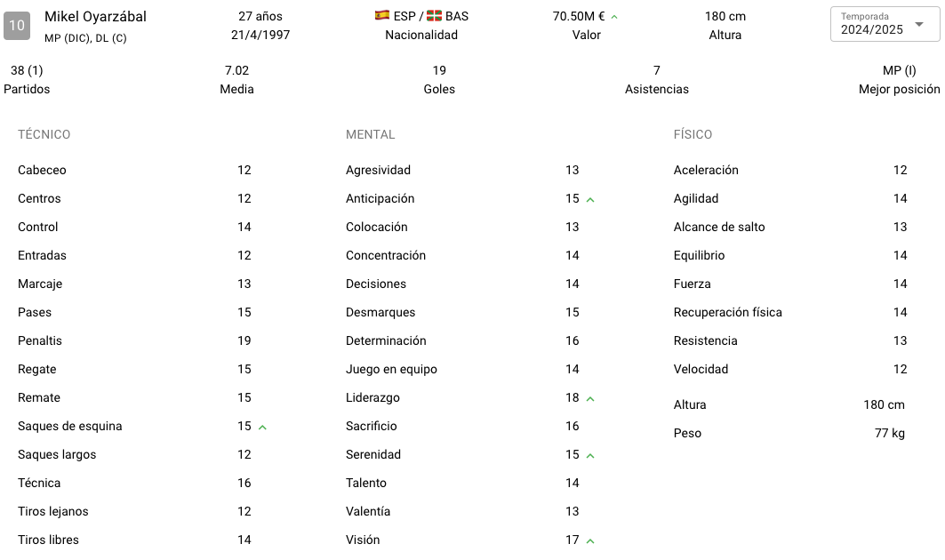
Task: Click green arrow beside Saques de esquina
Action: [263, 428]
